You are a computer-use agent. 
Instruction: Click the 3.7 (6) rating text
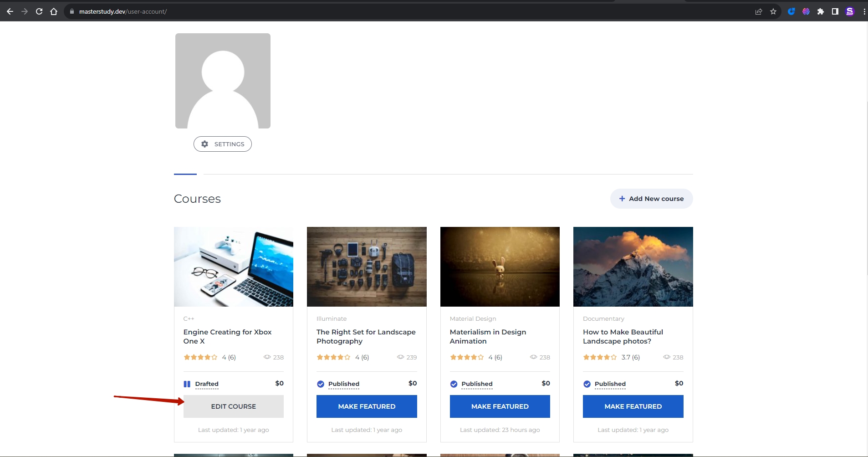coord(631,357)
